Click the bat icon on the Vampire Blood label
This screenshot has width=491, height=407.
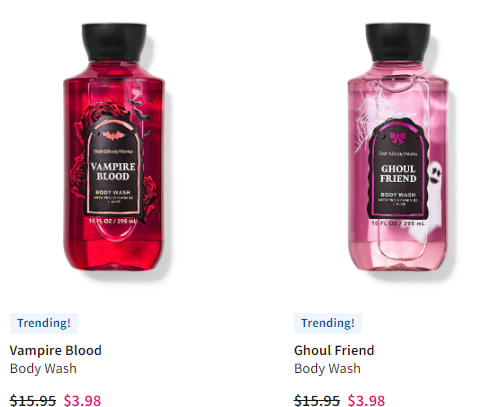tap(113, 135)
